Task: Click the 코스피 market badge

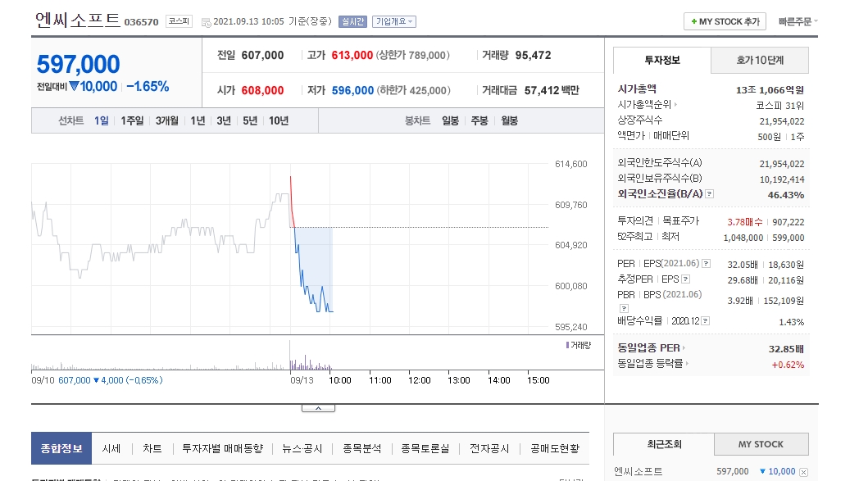Action: point(179,22)
